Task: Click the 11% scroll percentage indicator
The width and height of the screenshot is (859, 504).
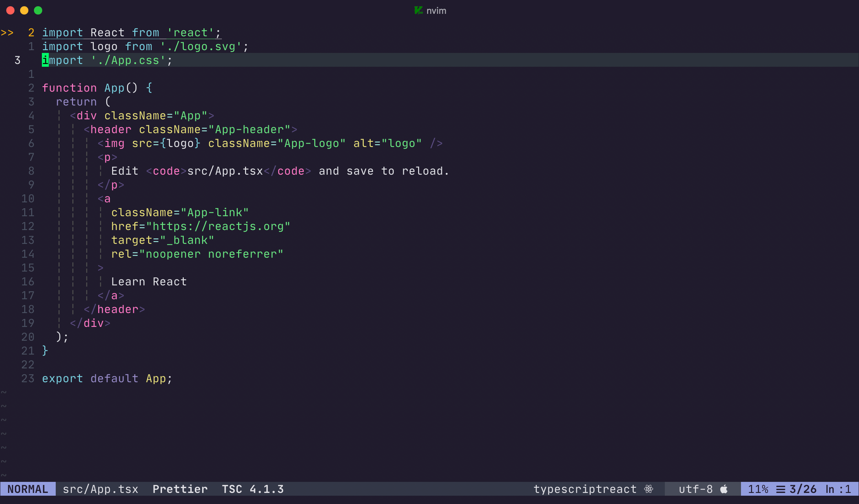Action: 758,489
